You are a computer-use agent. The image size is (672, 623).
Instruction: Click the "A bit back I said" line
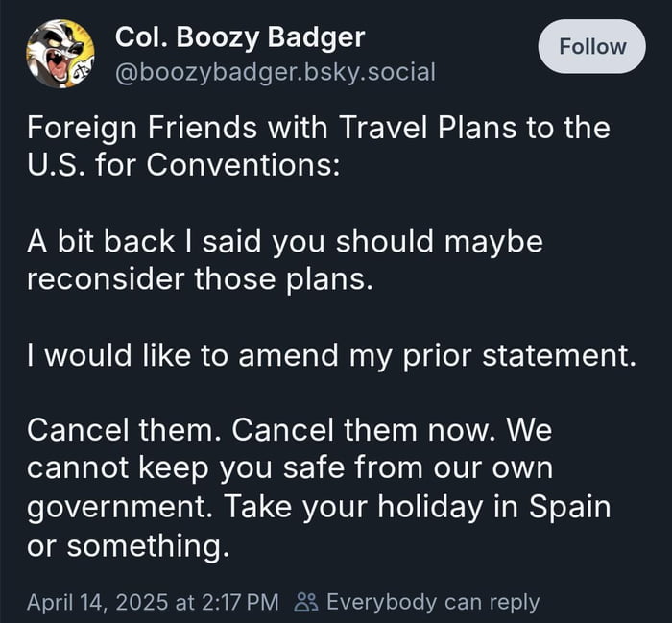click(284, 241)
